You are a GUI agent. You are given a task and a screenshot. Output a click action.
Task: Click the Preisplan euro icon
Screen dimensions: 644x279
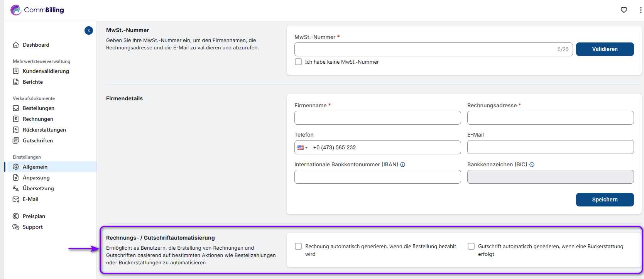point(16,216)
